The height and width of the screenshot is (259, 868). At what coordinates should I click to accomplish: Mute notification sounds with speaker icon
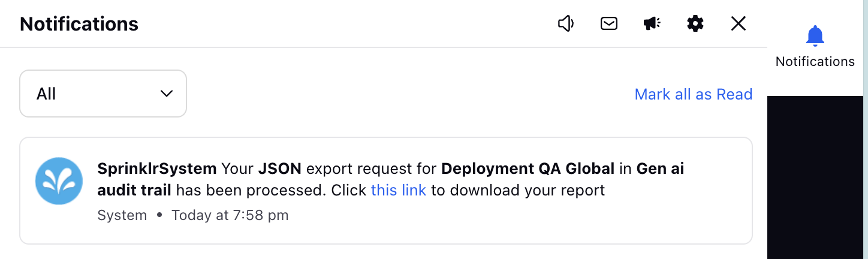(x=566, y=23)
